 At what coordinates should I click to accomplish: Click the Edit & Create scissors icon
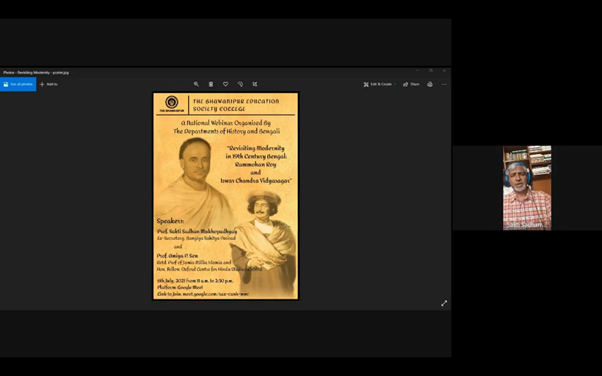tap(366, 84)
